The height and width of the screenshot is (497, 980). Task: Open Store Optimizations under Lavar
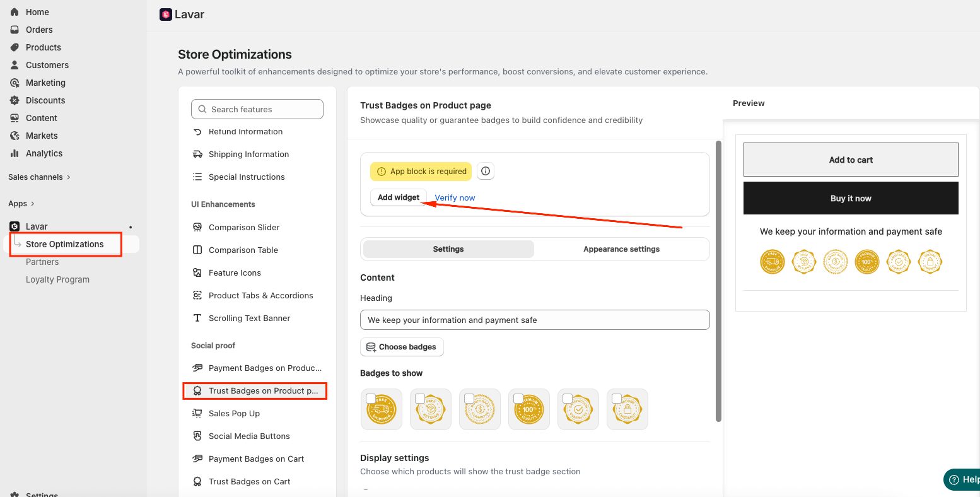pyautogui.click(x=65, y=244)
